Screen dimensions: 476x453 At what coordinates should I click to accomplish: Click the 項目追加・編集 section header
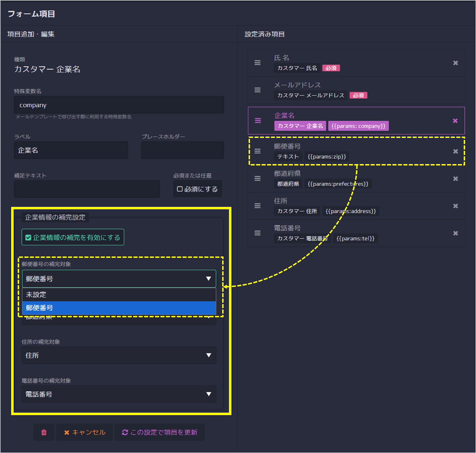coord(31,34)
